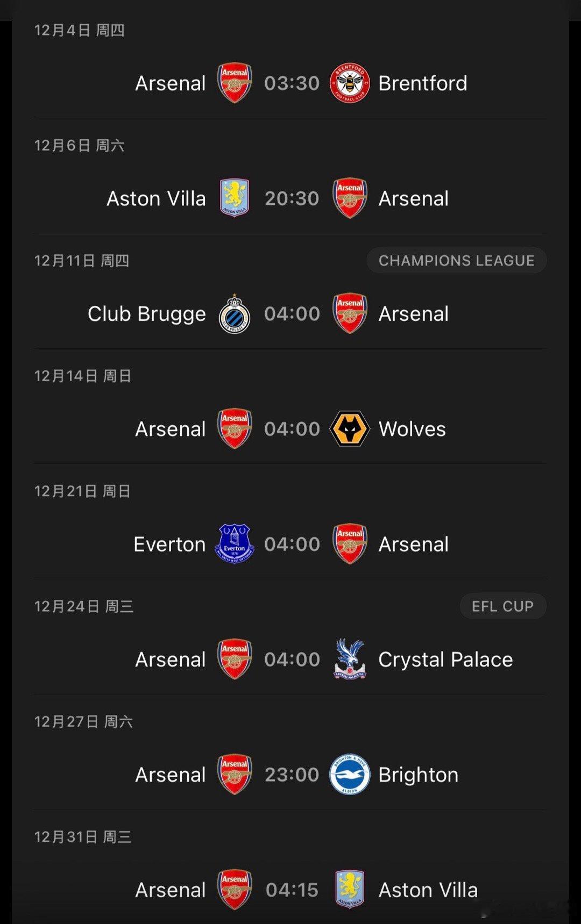
Task: Select the CHAMPIONS LEAGUE competition tag
Action: pyautogui.click(x=456, y=261)
